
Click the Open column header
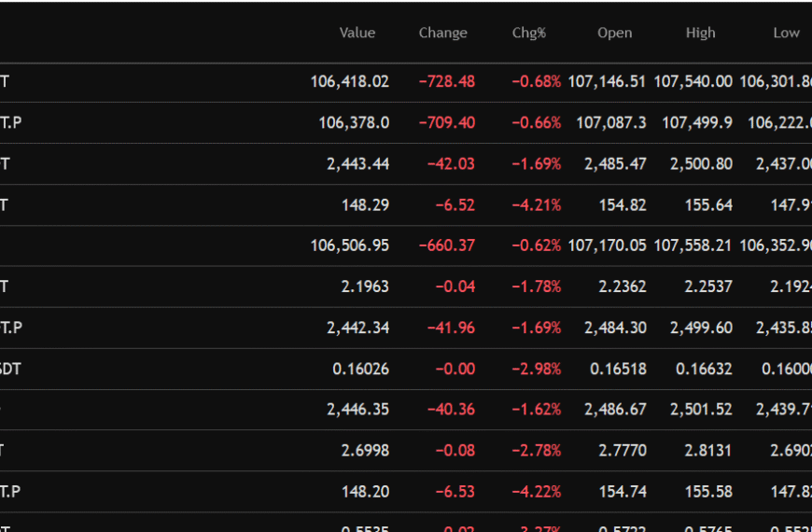click(x=614, y=33)
